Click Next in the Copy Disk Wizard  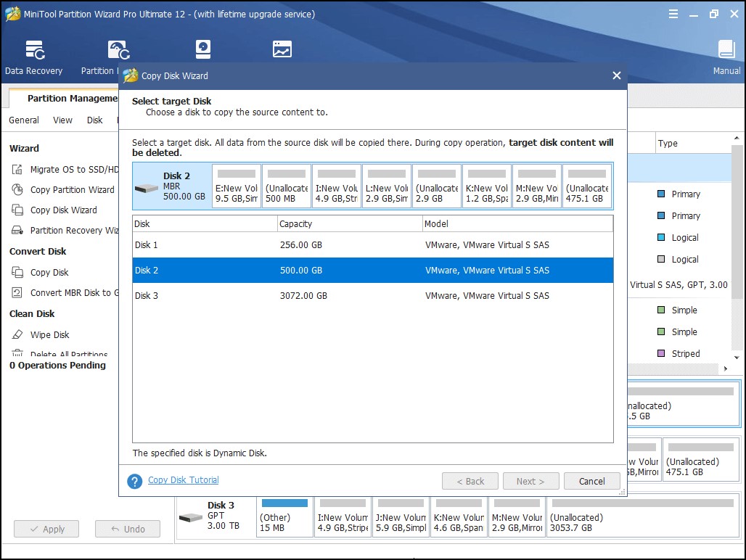(530, 481)
